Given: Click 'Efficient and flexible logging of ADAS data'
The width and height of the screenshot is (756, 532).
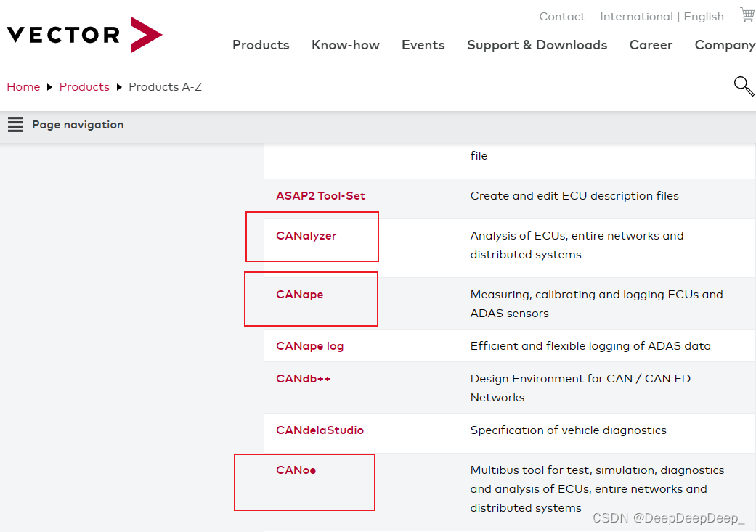Looking at the screenshot, I should click(x=590, y=346).
